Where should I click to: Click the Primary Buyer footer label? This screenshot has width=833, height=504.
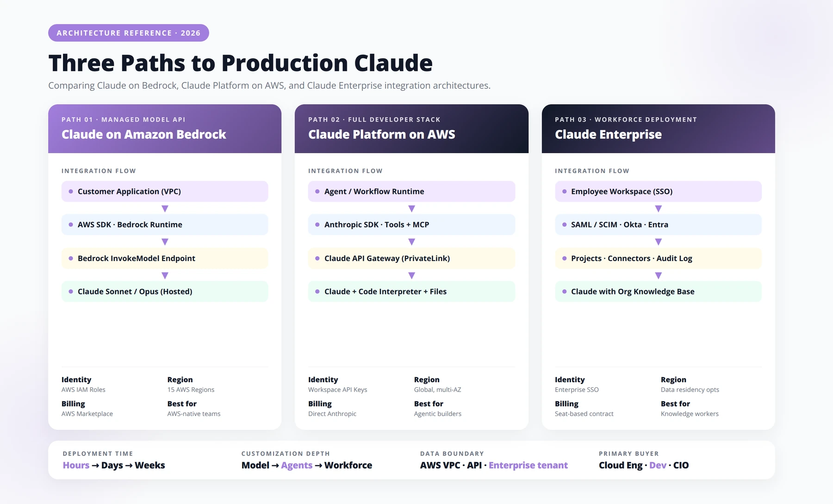click(628, 454)
